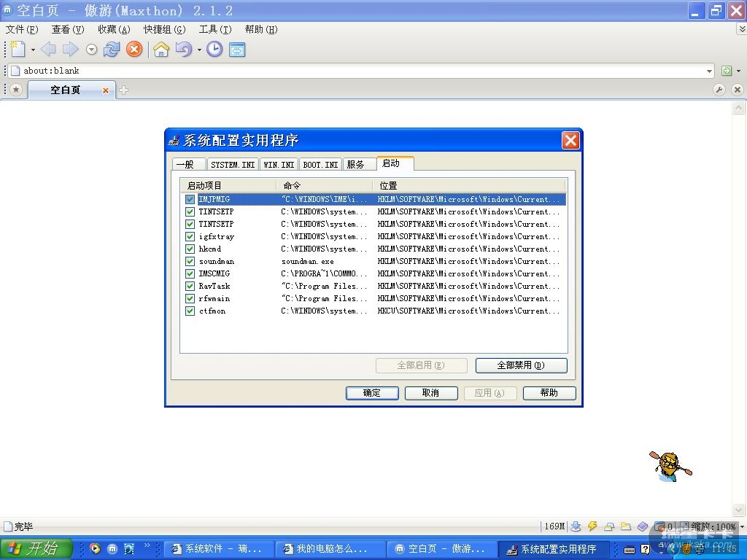This screenshot has width=747, height=560.
Task: Click the page scrollbar down arrow
Action: click(738, 509)
